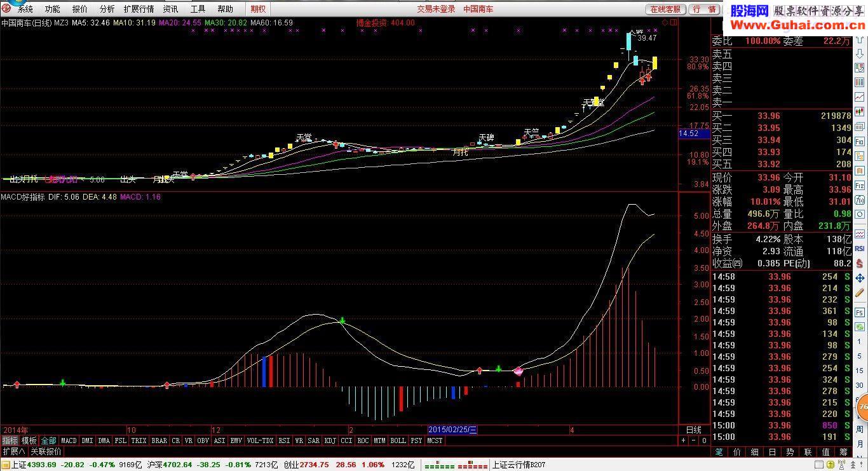868x471 pixels.
Task: Open the 功能 menu
Action: [53, 9]
